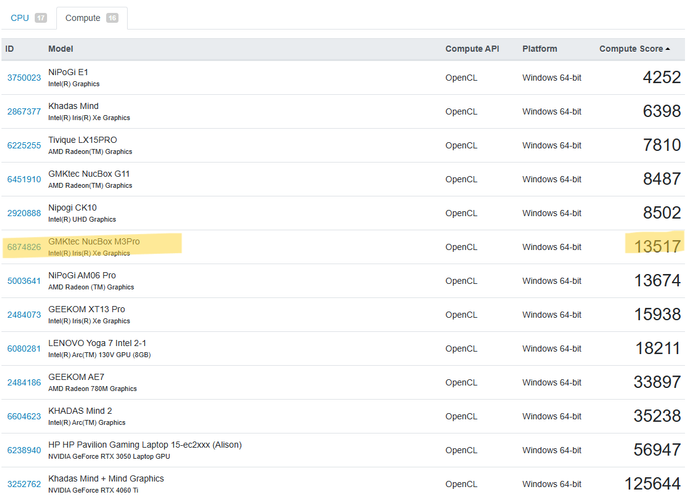Switch to the CPU tab
Viewport: 692px width, 500px height.
pos(28,18)
